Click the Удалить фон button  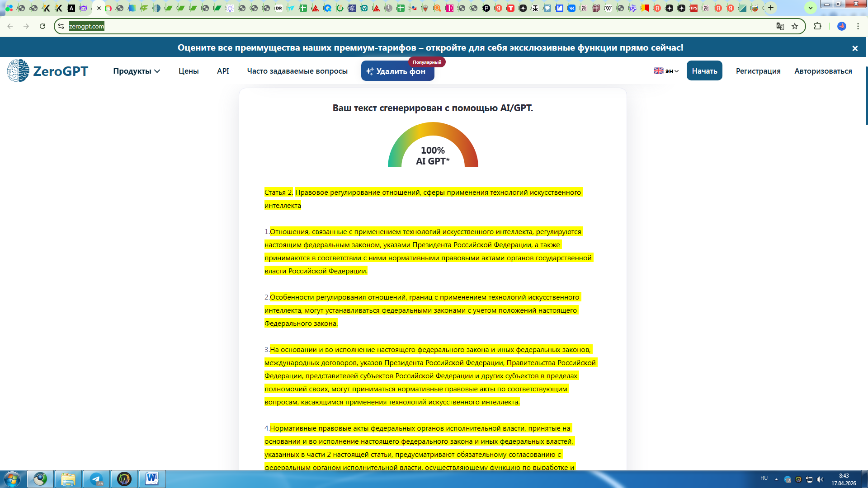point(398,71)
